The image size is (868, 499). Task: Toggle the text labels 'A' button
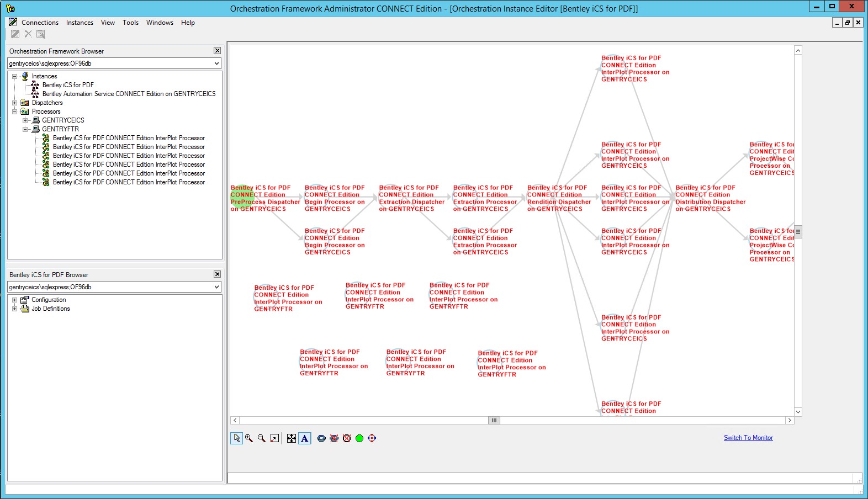point(305,438)
